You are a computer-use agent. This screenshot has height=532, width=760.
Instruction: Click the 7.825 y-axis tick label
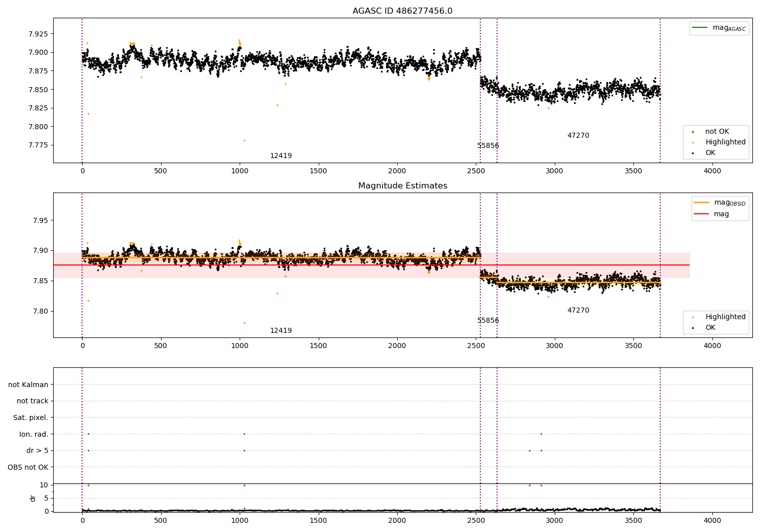point(39,108)
